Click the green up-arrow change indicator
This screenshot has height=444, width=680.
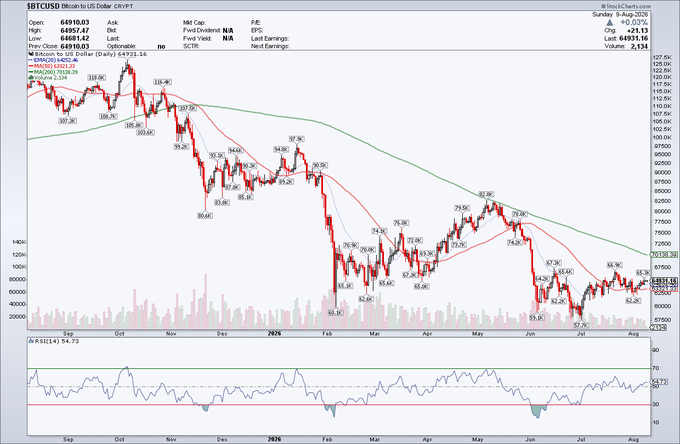pyautogui.click(x=609, y=22)
